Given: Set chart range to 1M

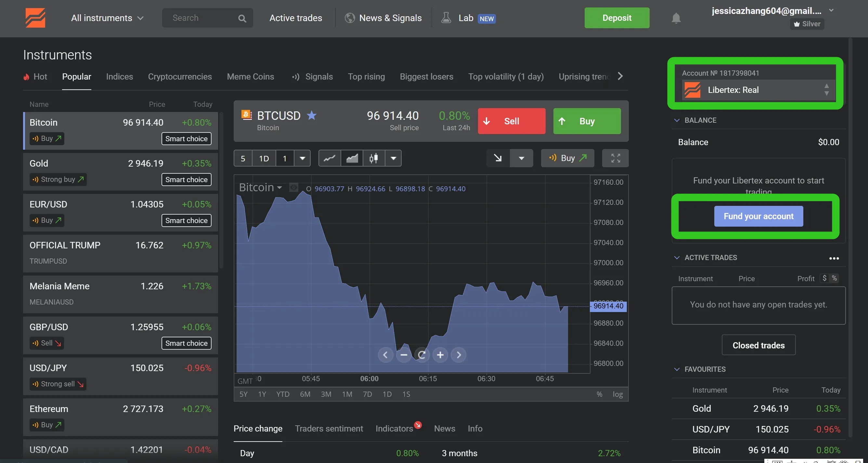Looking at the screenshot, I should pyautogui.click(x=347, y=394).
